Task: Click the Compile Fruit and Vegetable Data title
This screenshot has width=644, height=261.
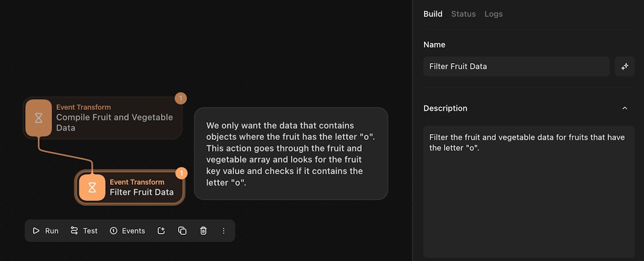Action: pos(114,122)
